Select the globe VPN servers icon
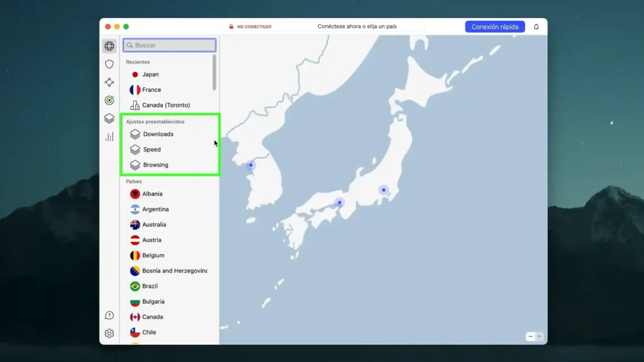The width and height of the screenshot is (644, 362). click(x=109, y=45)
